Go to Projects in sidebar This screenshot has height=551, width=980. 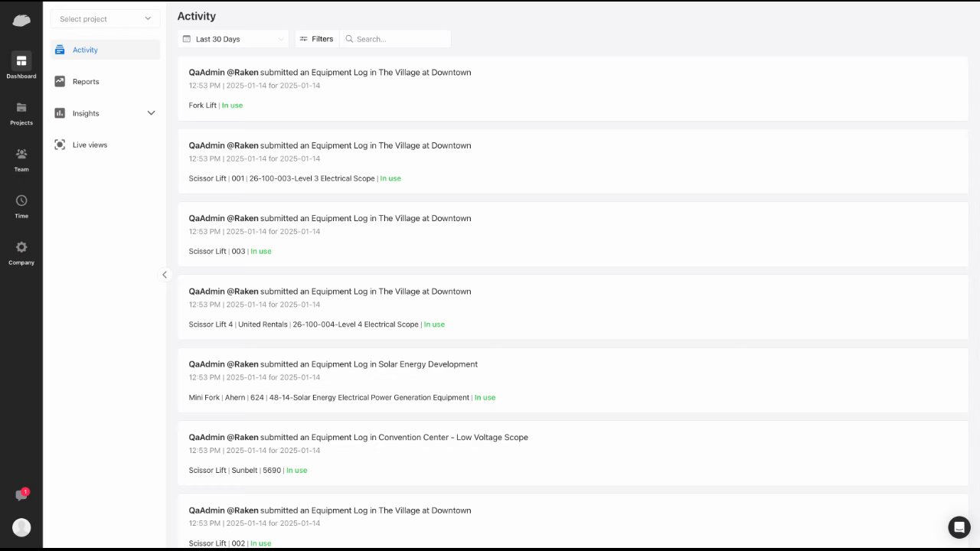pos(21,112)
